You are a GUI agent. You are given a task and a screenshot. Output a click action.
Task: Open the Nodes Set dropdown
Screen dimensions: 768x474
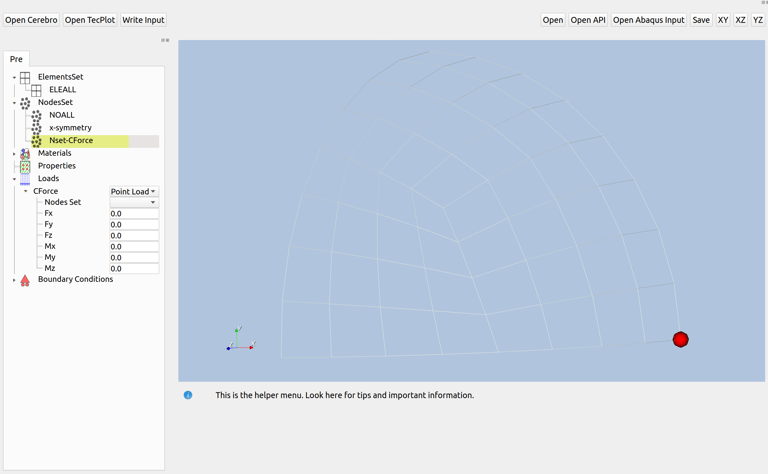point(134,202)
